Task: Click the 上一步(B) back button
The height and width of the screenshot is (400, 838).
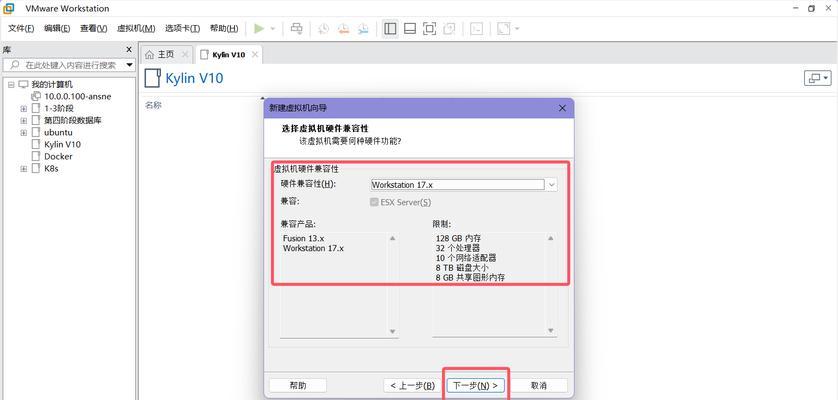Action: click(412, 386)
